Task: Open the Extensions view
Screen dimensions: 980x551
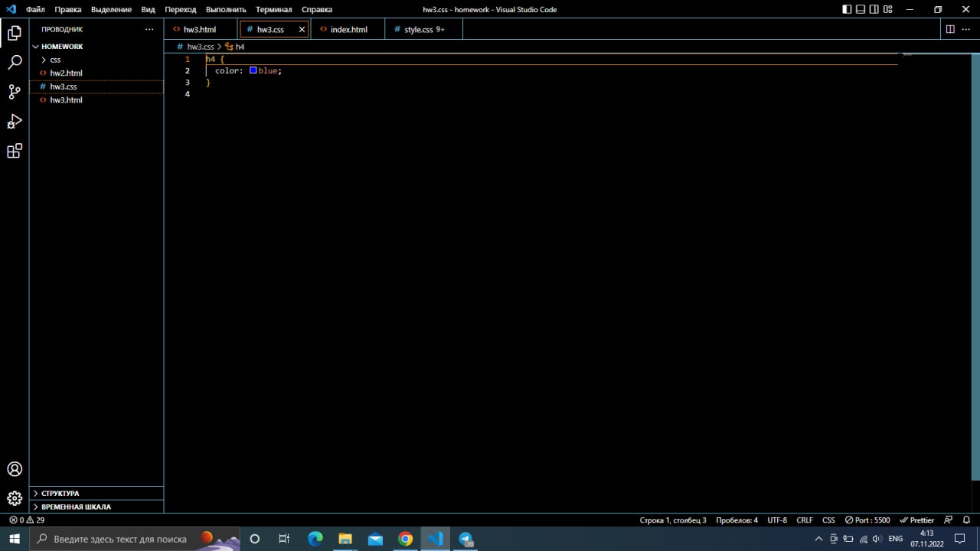Action: pyautogui.click(x=15, y=151)
